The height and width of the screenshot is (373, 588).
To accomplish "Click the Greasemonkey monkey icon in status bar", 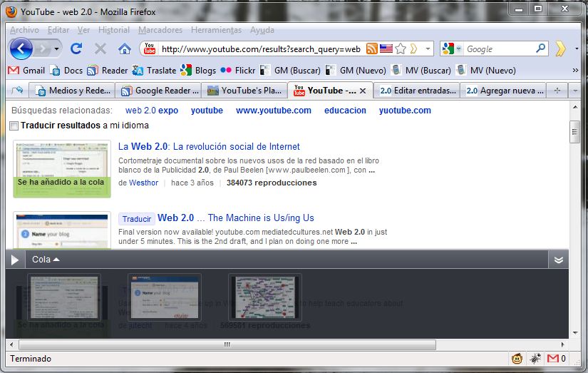I will coord(517,359).
